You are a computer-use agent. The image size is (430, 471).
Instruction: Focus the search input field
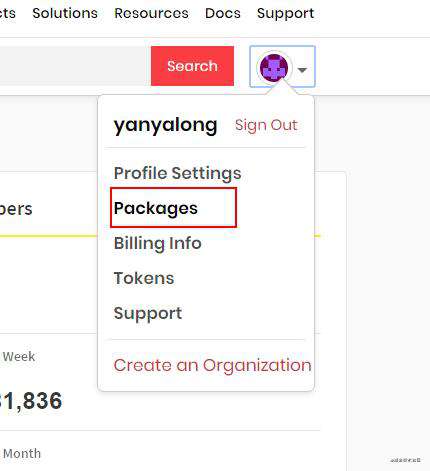(x=75, y=66)
